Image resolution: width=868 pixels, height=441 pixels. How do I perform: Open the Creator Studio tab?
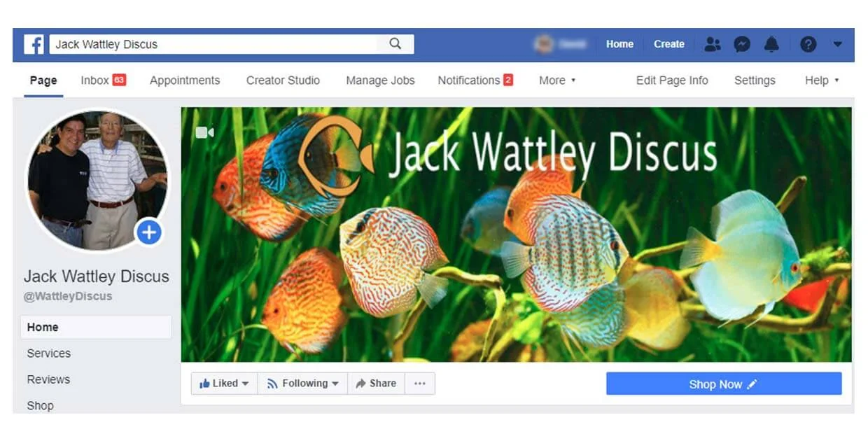click(x=283, y=80)
